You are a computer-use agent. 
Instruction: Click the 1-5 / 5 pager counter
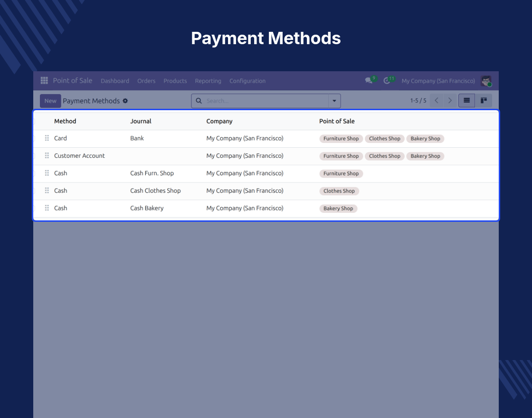(x=418, y=100)
